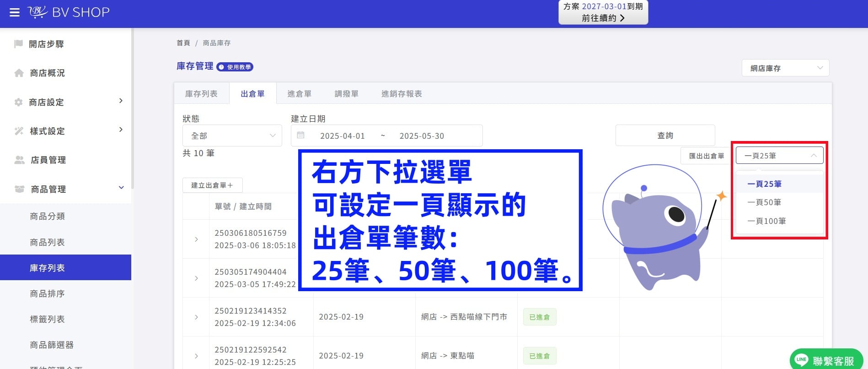This screenshot has width=868, height=369.
Task: Switch to the 進銷存報表 tab
Action: click(402, 94)
